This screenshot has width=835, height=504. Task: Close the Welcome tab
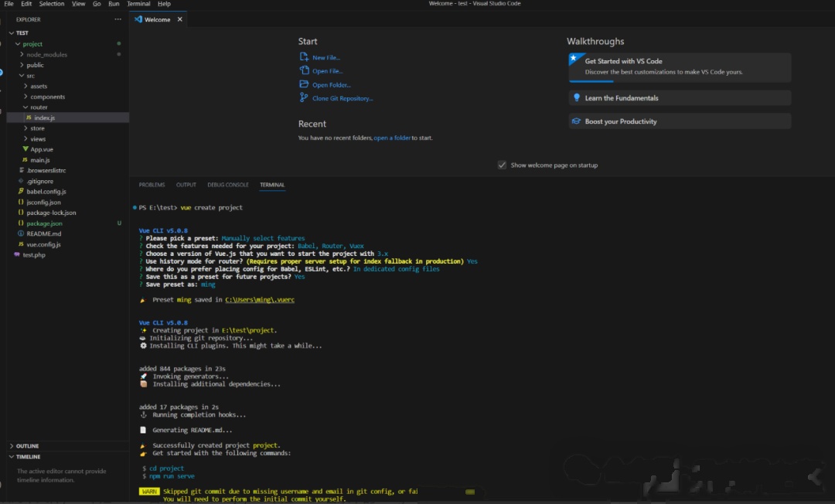(180, 19)
